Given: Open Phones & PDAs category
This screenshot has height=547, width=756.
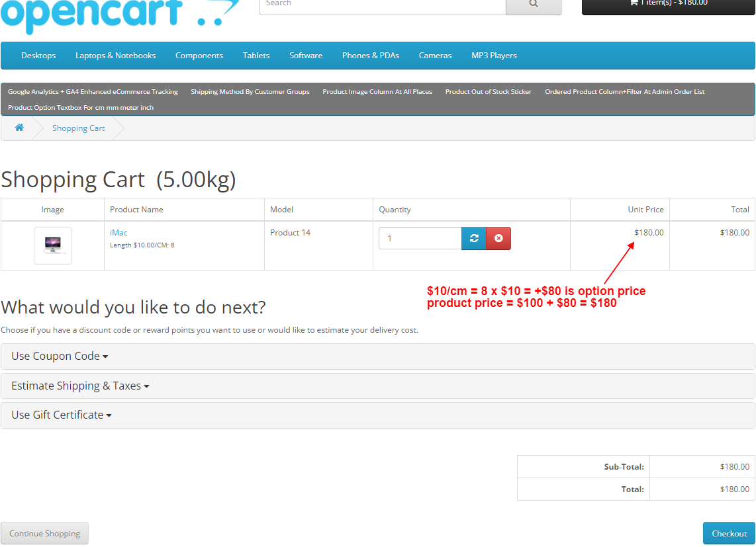Looking at the screenshot, I should 370,56.
